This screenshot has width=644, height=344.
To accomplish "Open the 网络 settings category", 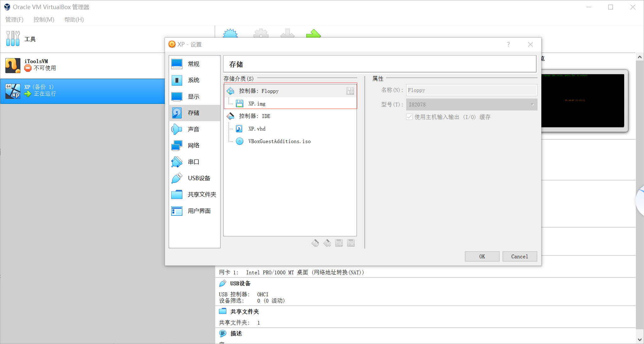I will (x=194, y=146).
